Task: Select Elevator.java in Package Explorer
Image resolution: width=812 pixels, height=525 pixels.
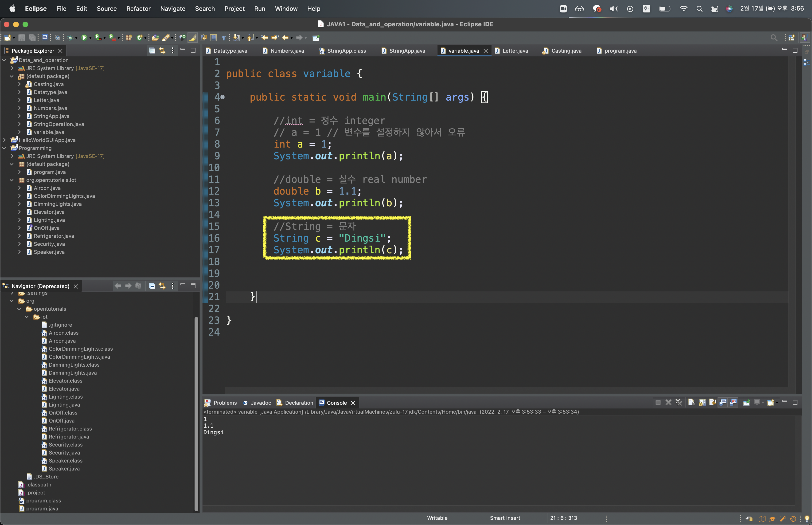Action: [49, 212]
